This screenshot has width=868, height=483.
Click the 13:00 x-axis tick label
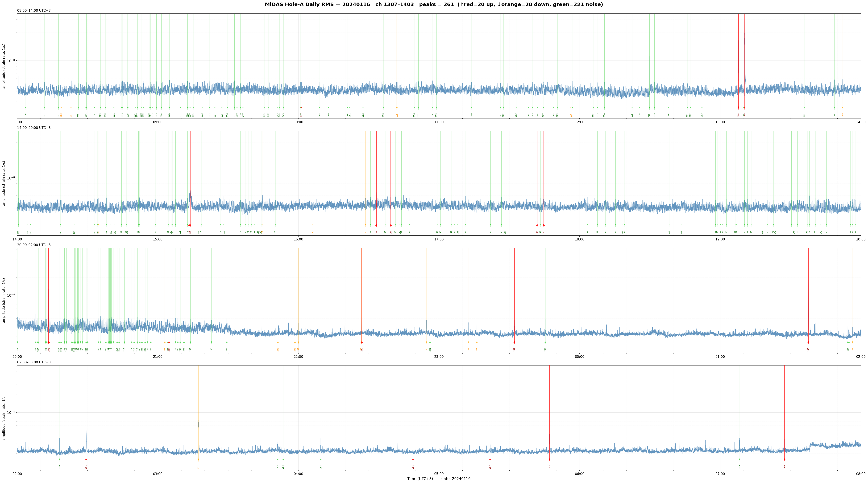tap(720, 122)
